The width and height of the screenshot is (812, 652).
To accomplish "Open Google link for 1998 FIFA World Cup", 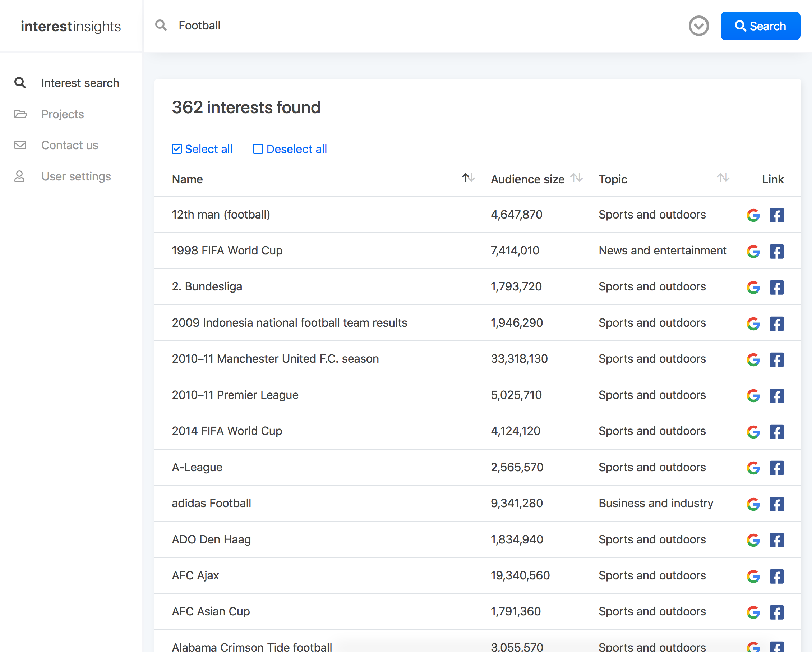I will pos(753,251).
